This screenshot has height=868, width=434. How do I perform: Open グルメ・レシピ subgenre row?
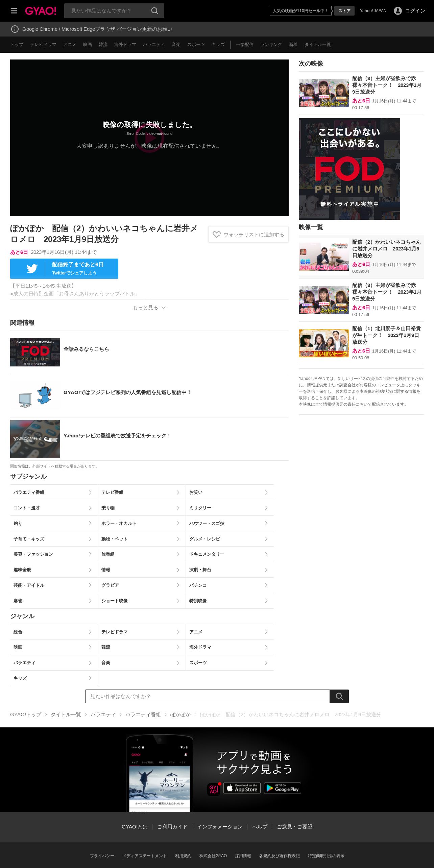pos(230,539)
